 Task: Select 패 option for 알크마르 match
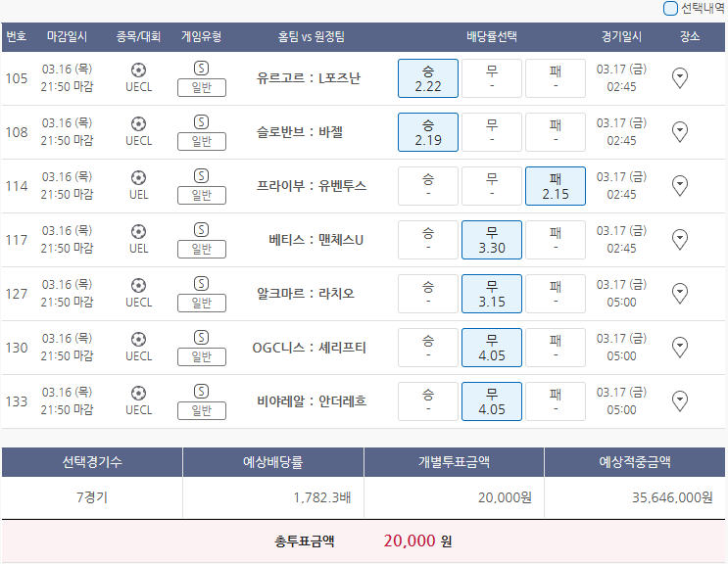pos(556,294)
